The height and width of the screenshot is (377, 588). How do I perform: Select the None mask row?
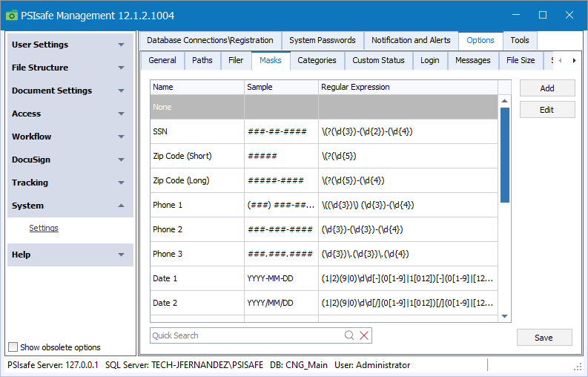click(x=324, y=107)
